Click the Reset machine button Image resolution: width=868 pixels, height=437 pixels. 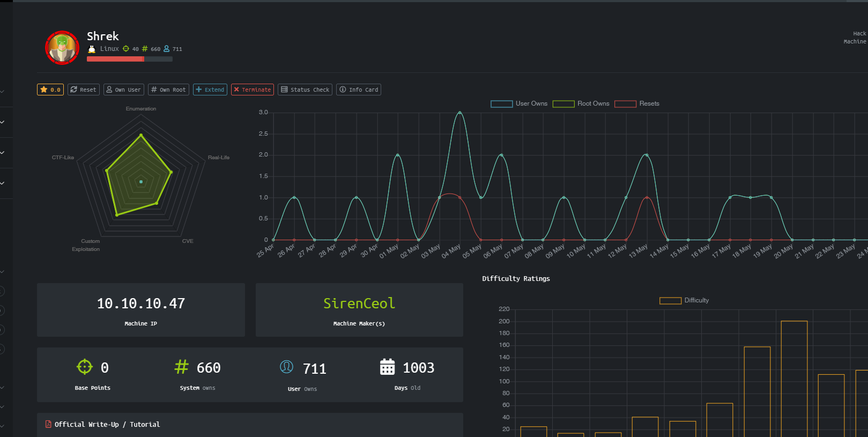point(84,90)
